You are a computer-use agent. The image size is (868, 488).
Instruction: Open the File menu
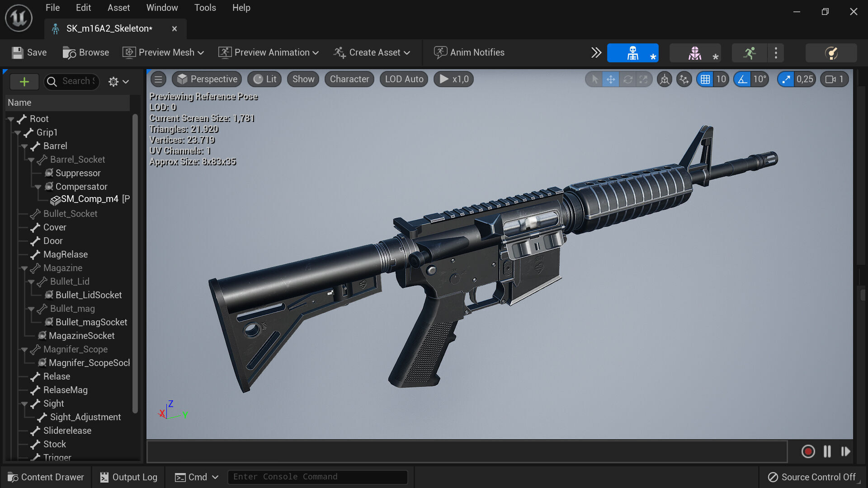click(x=52, y=8)
